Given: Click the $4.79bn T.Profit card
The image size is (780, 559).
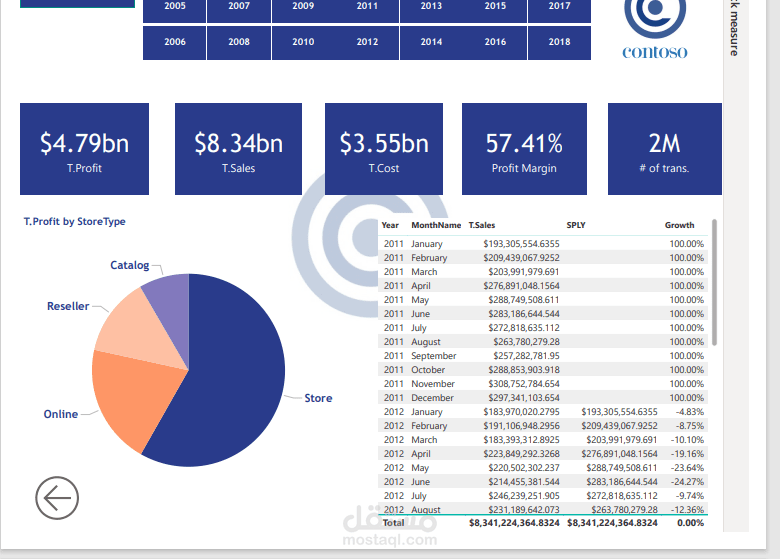Looking at the screenshot, I should tap(85, 149).
